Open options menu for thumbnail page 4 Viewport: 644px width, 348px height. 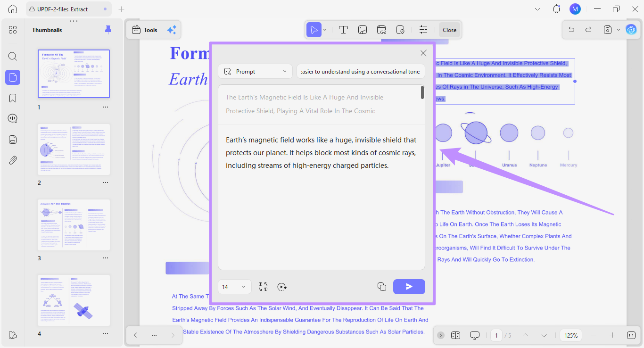(106, 333)
